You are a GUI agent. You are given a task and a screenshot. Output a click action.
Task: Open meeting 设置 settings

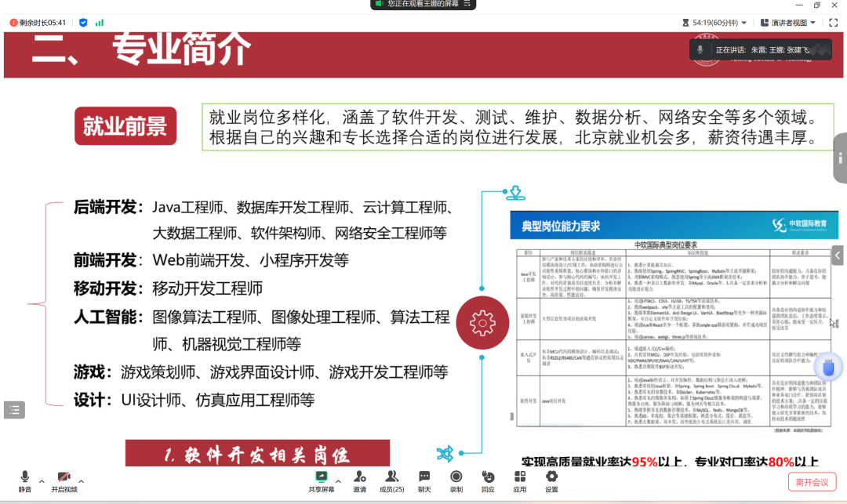pyautogui.click(x=551, y=480)
